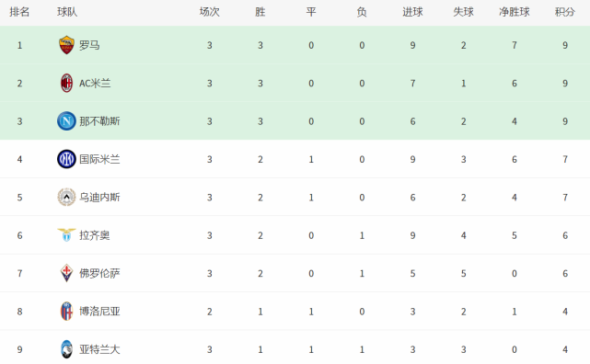Viewport: 590px width, 364px height.
Task: Select the 亚特兰大 team name
Action: 99,349
